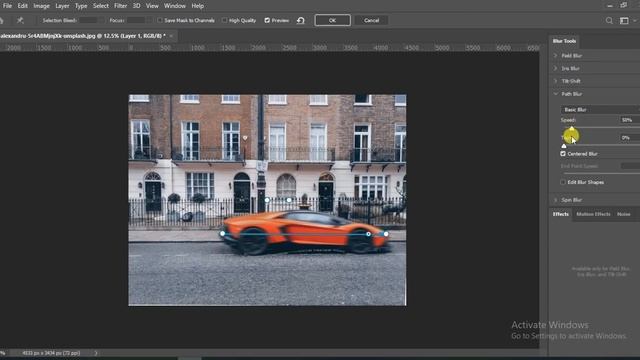Screen dimensions: 640x360
Task: Open the Select menu
Action: pos(100,6)
